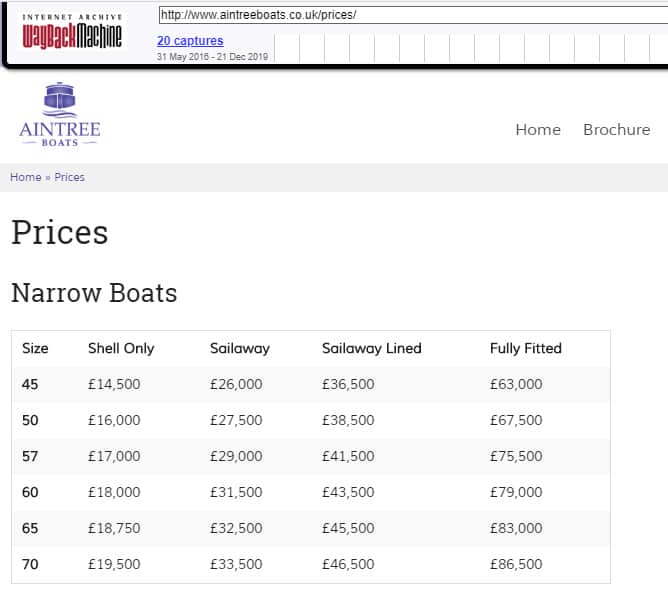Screen dimensions: 668x601
Task: Click the Wayback Machine logo
Action: coord(72,32)
